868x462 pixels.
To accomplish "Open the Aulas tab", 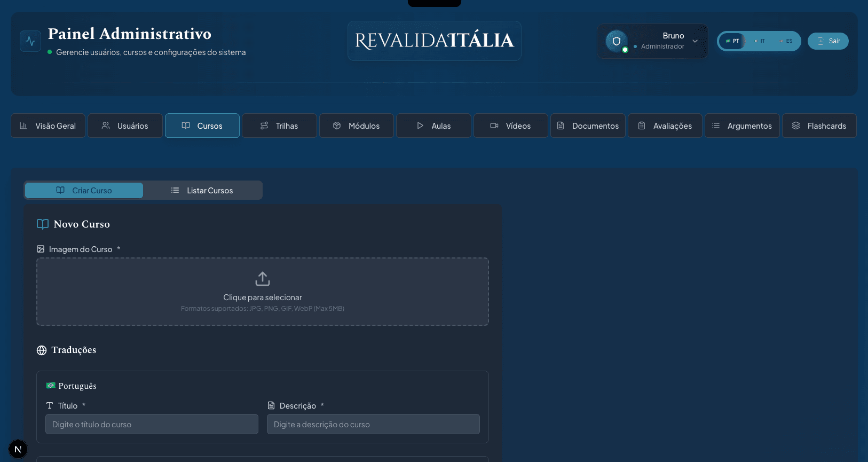I will [x=433, y=126].
